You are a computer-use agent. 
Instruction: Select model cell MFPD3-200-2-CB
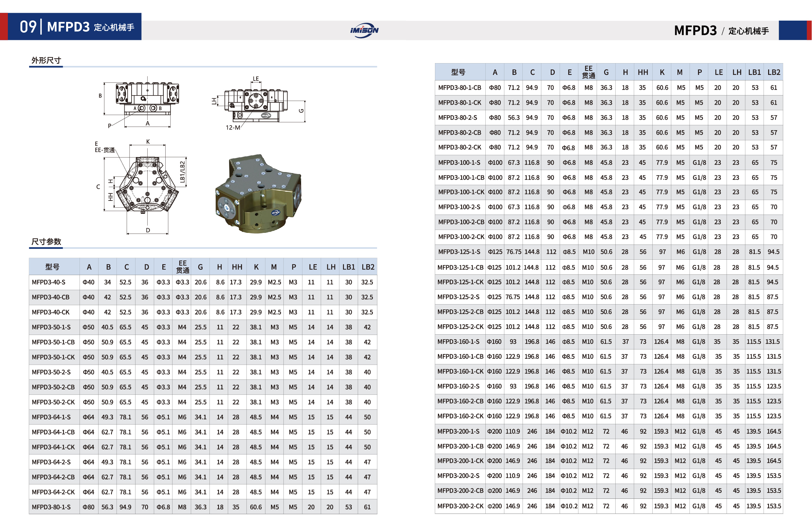coord(460,491)
